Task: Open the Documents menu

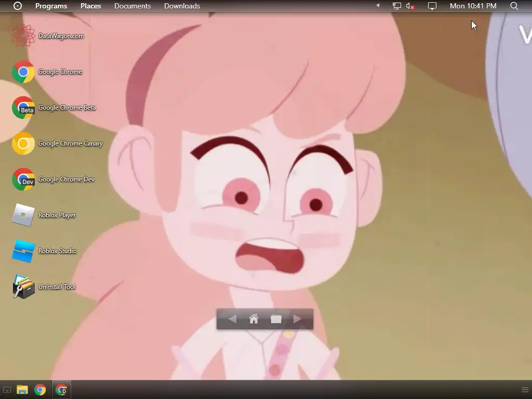Action: (x=132, y=6)
